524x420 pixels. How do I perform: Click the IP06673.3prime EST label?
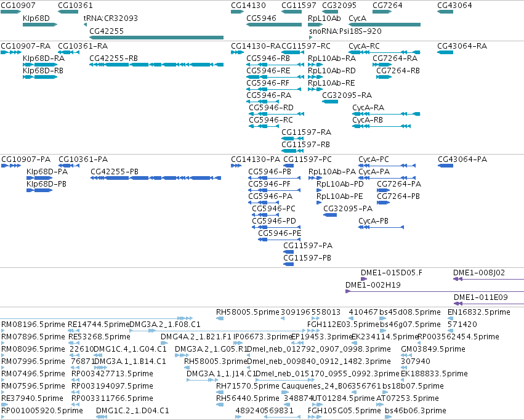pos(263,336)
